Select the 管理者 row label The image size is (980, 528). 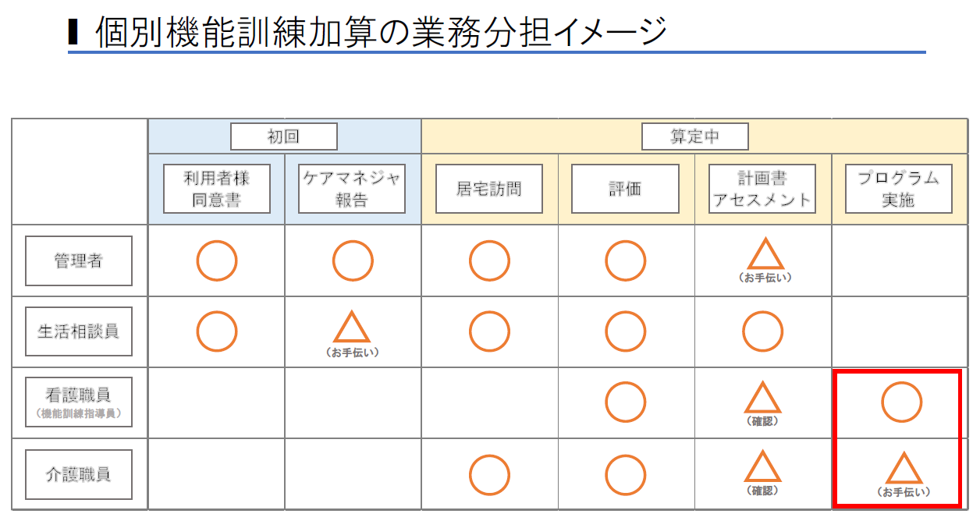79,260
